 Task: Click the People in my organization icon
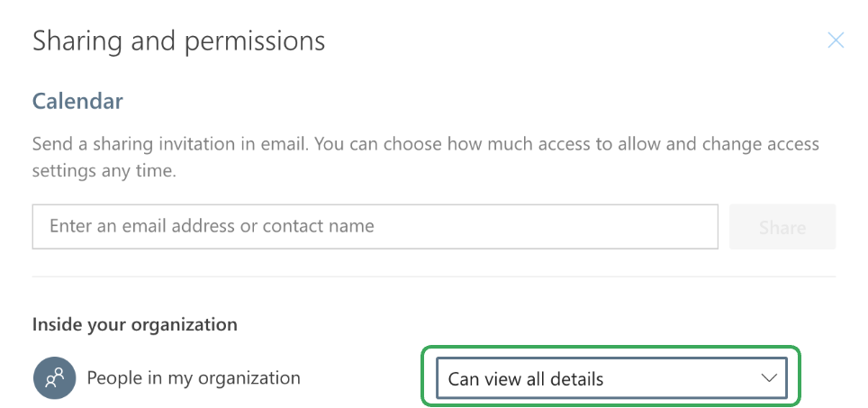click(x=53, y=378)
